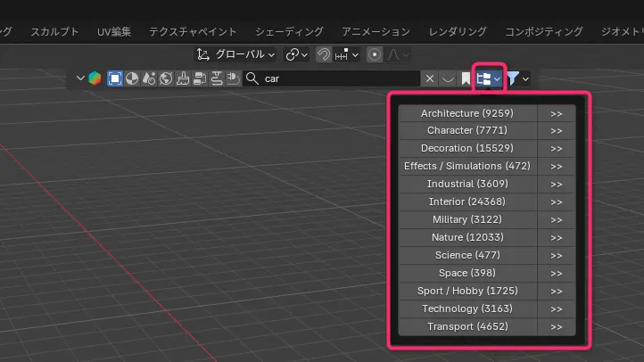Select the Interior (24368) category
Image resolution: width=644 pixels, height=362 pixels.
click(467, 202)
